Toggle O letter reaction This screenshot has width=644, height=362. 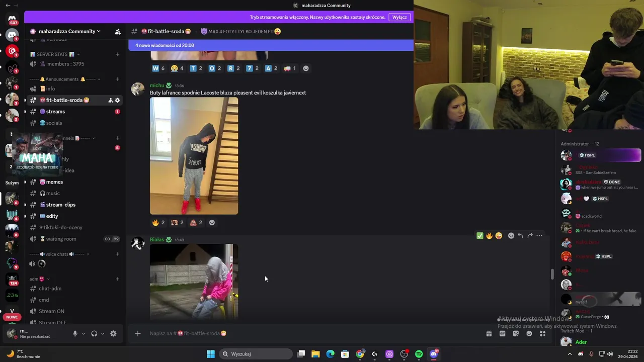[x=215, y=68]
